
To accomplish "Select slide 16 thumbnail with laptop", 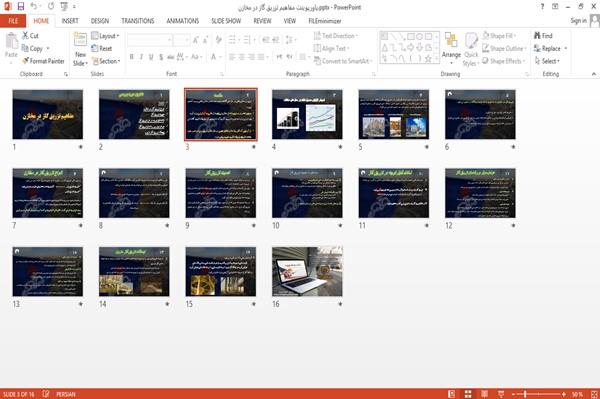I will [x=307, y=272].
